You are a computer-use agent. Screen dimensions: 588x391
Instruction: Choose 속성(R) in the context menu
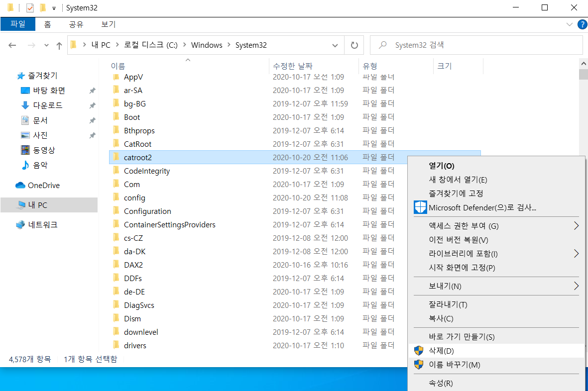coord(496,383)
